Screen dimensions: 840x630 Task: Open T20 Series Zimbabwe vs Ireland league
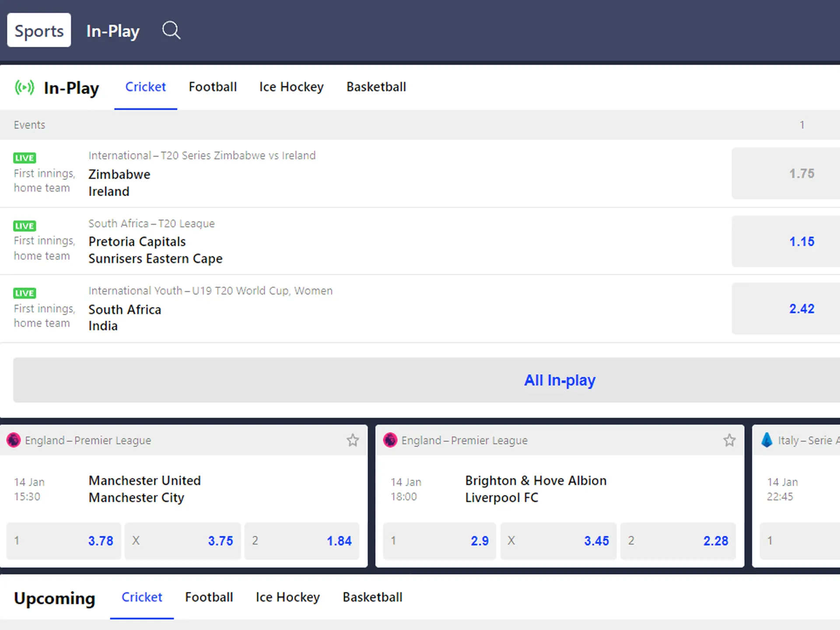click(202, 155)
